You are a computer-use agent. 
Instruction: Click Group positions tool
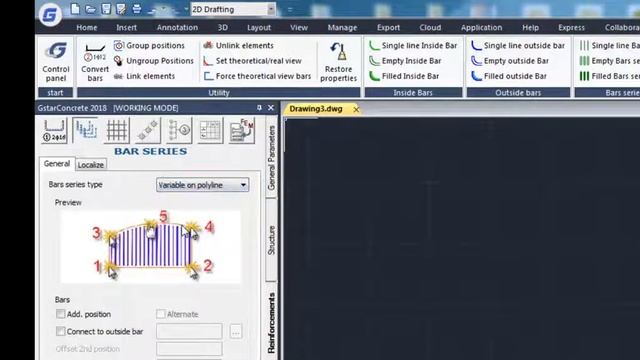pyautogui.click(x=149, y=45)
